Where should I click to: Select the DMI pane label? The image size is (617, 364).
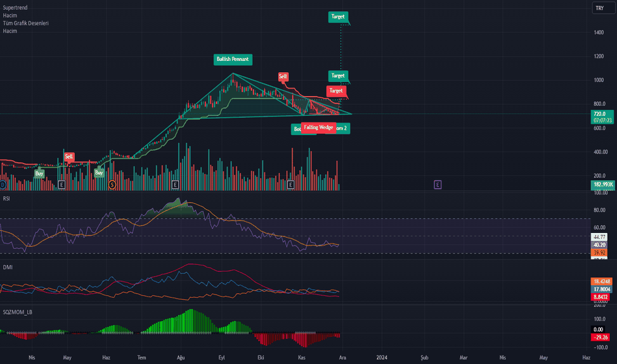pos(8,267)
